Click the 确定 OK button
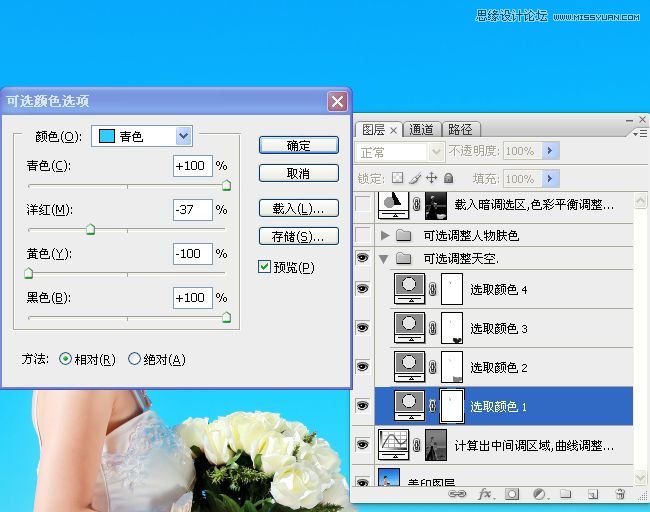 click(298, 145)
